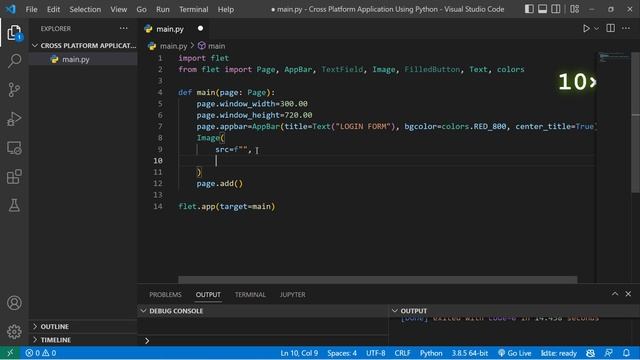The width and height of the screenshot is (640, 360).
Task: Open the View menu
Action: click(118, 9)
